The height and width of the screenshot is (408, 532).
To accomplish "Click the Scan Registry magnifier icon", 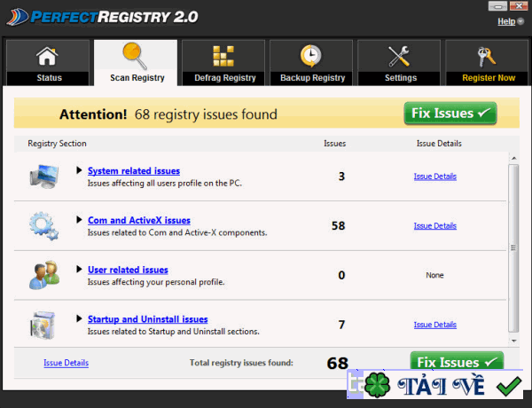I will pyautogui.click(x=135, y=56).
